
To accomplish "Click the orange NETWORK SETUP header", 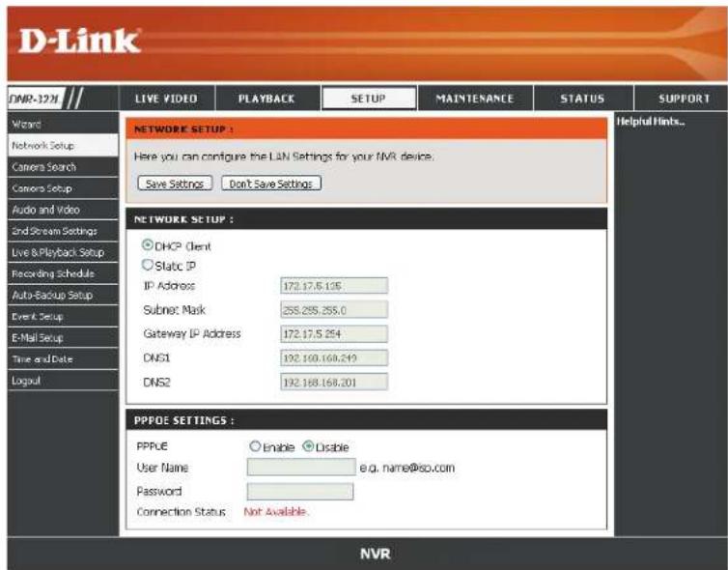I will point(367,129).
